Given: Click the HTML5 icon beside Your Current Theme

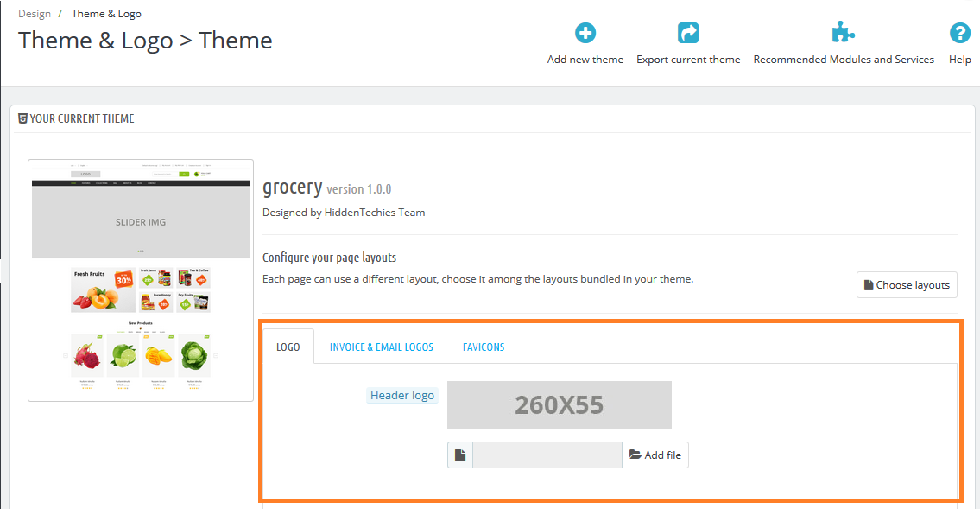Looking at the screenshot, I should (x=22, y=118).
